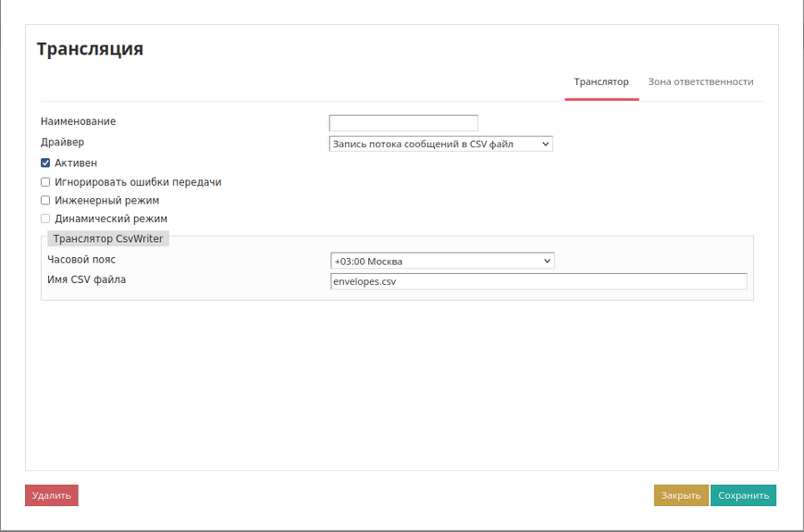Open the Зона ответственности tab
The height and width of the screenshot is (532, 804).
click(700, 82)
